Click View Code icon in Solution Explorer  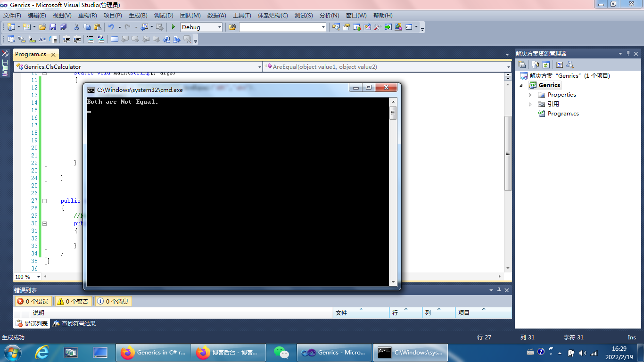(560, 65)
